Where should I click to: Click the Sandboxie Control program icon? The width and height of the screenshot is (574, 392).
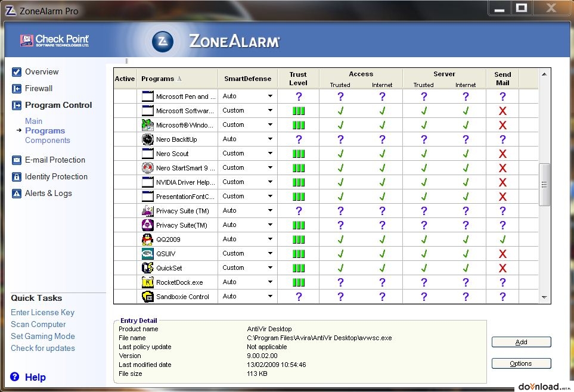pos(148,296)
